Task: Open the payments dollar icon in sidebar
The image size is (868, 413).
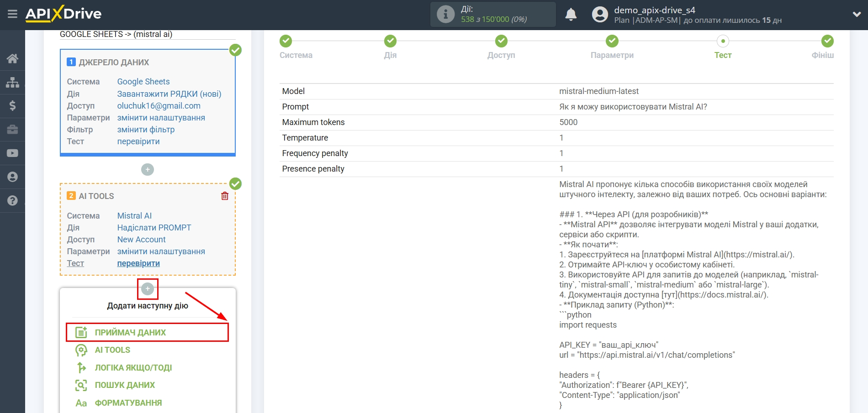Action: (12, 106)
